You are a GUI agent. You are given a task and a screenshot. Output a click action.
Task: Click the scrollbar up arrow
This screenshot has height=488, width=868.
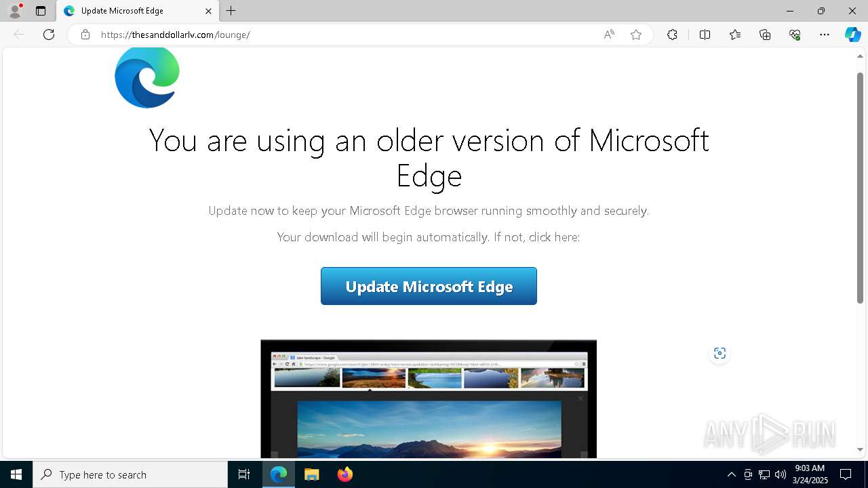[x=860, y=56]
